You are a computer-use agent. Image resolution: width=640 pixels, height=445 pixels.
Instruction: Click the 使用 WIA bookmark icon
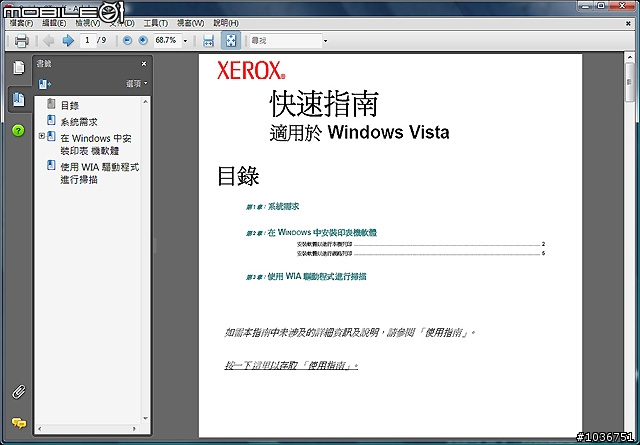[51, 165]
